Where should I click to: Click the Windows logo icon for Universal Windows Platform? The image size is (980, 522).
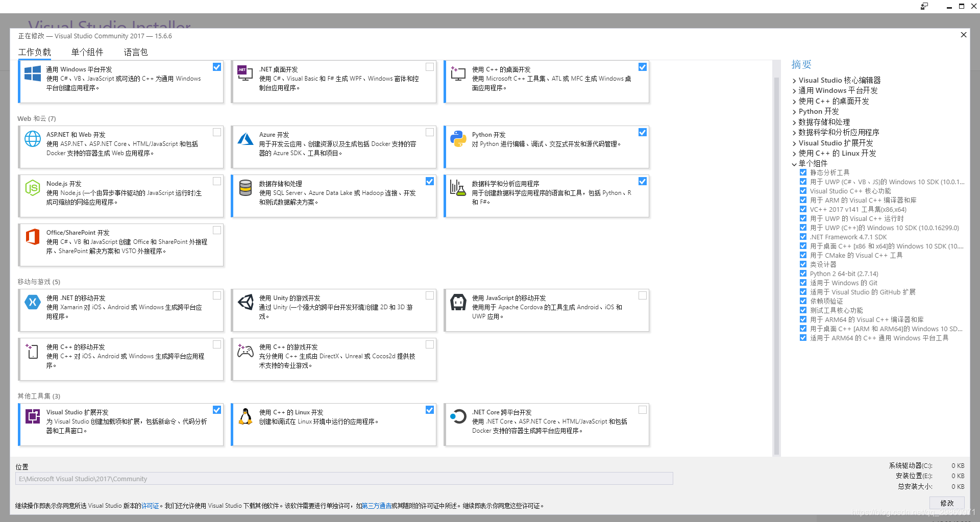(33, 73)
